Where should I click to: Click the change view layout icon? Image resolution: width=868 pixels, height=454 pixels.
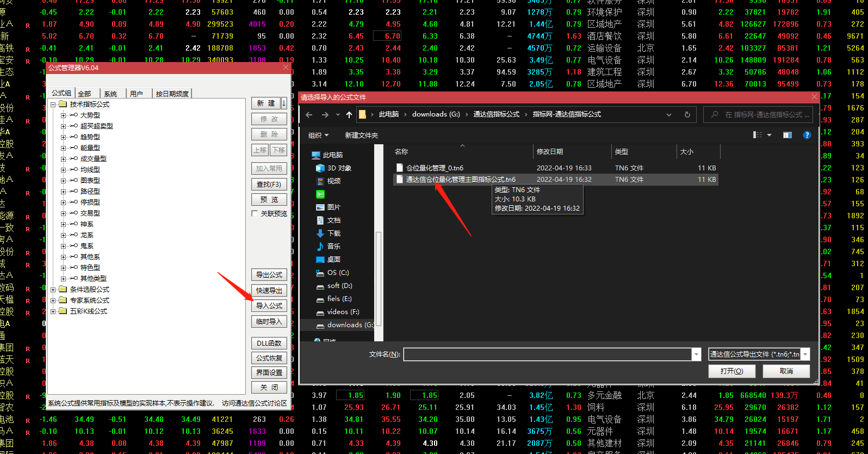(x=758, y=135)
